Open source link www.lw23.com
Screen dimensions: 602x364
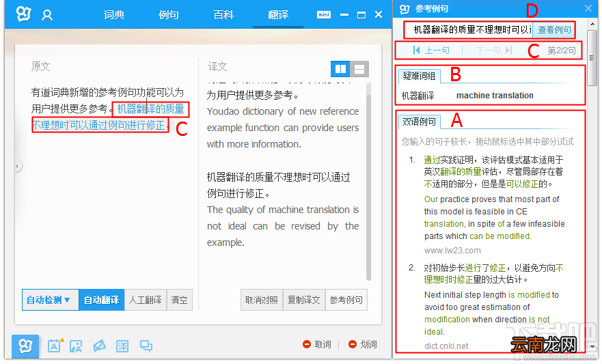(452, 251)
